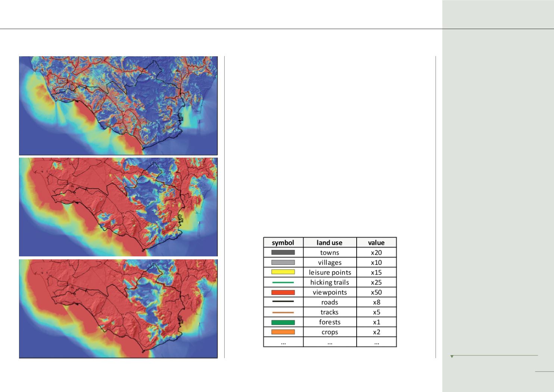Image resolution: width=554 pixels, height=392 pixels.
Task: Click the 'viewpoints' land use cell
Action: 330,293
